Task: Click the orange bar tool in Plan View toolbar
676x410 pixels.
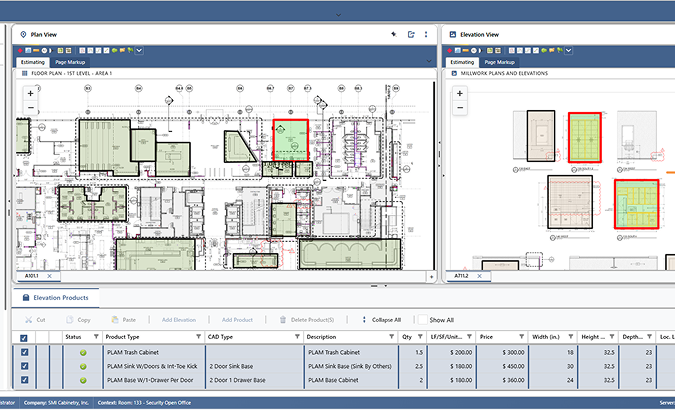Action: tap(36, 50)
